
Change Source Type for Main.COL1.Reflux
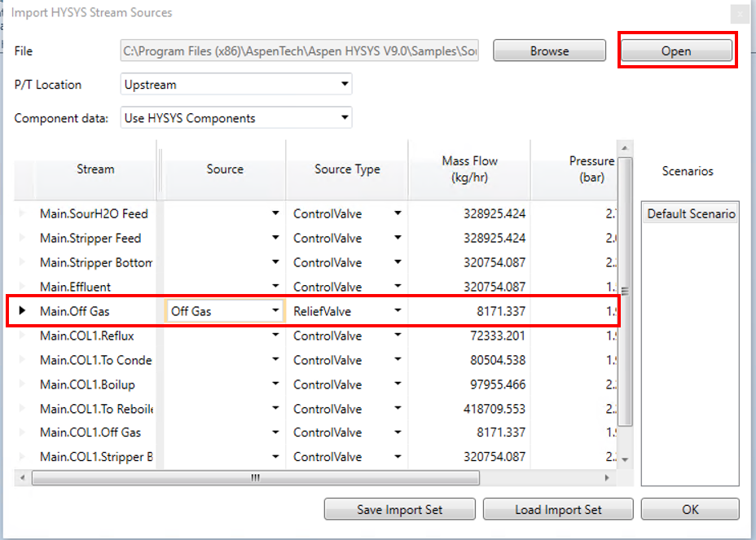(x=398, y=335)
